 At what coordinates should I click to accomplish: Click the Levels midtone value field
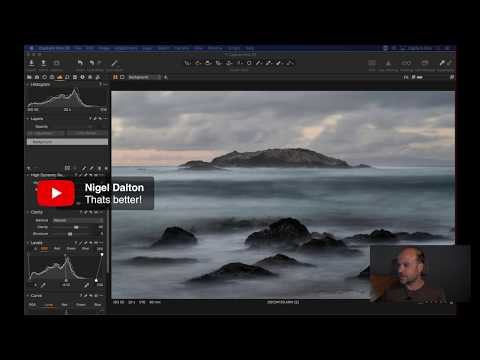tap(66, 285)
